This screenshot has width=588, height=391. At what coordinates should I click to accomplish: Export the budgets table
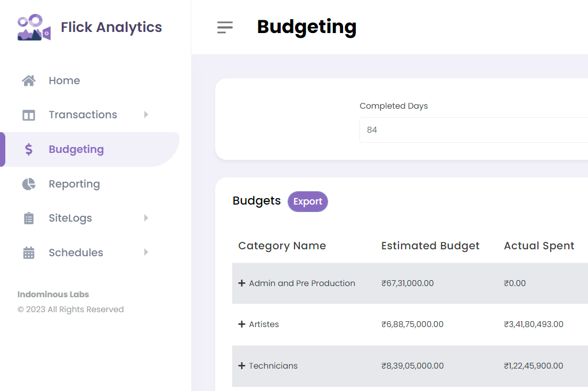(308, 201)
